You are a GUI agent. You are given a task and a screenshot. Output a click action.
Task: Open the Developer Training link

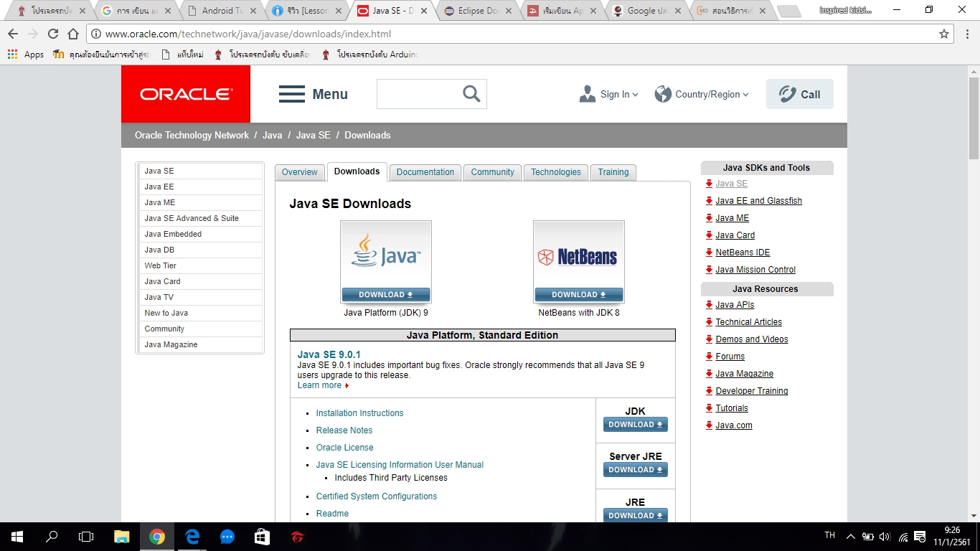[x=751, y=391]
